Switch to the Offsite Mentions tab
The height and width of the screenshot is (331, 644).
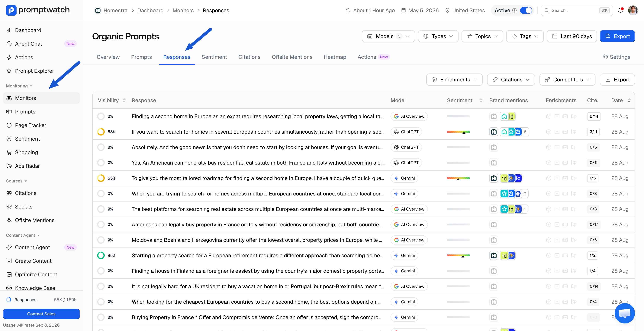[x=292, y=57]
